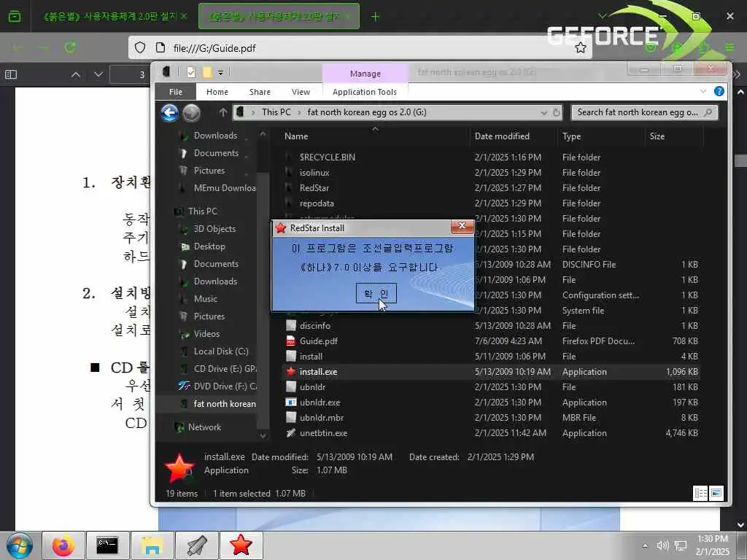Switch to details view layout icon
This screenshot has width=747, height=560.
700,494
